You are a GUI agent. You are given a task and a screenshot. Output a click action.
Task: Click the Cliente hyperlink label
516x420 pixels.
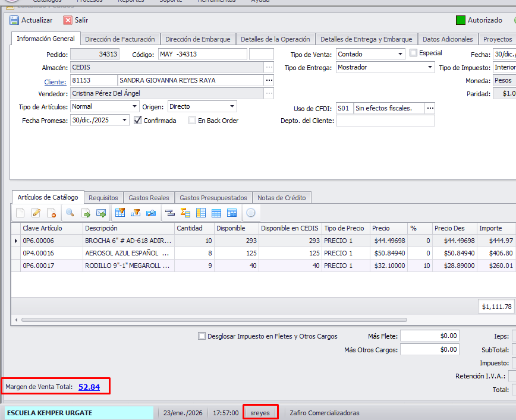click(55, 81)
